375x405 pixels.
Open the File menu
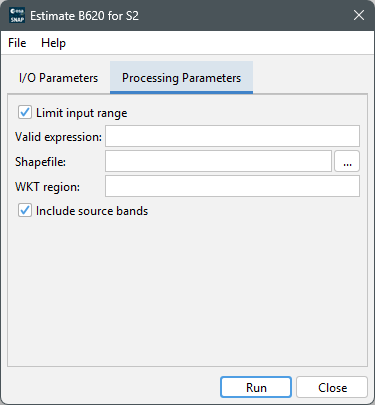pos(17,43)
